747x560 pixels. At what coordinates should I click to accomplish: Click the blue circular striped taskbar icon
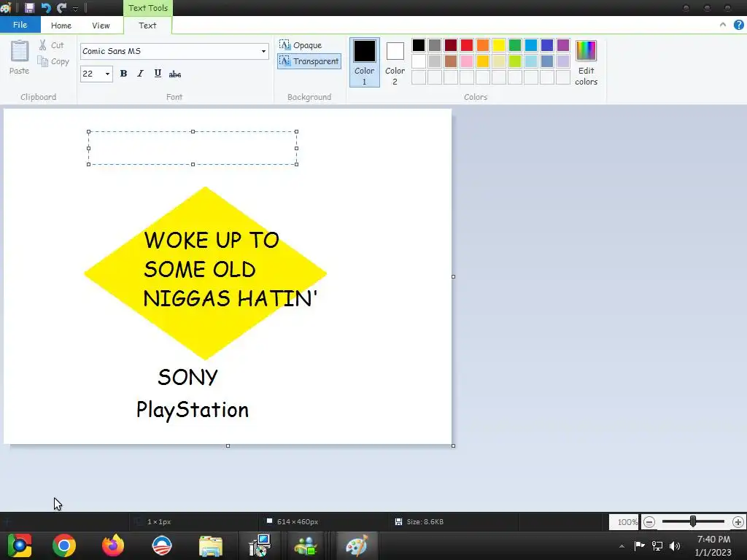click(x=161, y=545)
